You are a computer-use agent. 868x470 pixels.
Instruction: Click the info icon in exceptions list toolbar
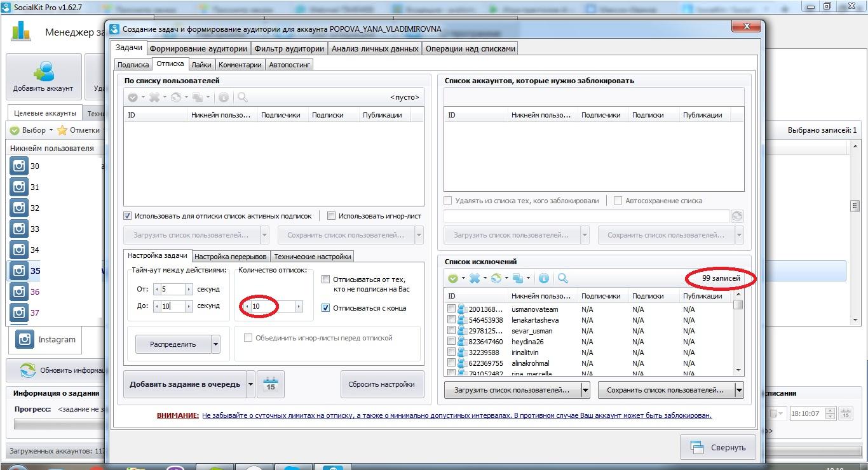tap(543, 278)
